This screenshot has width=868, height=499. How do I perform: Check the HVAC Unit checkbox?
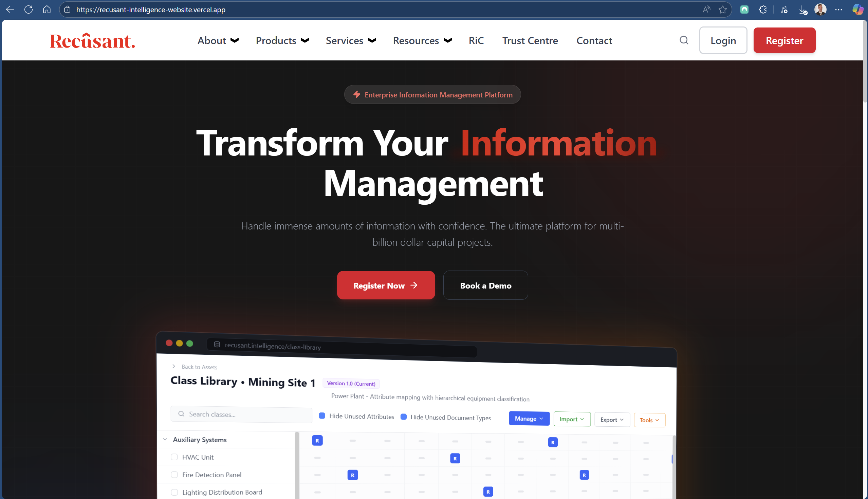[x=174, y=457]
